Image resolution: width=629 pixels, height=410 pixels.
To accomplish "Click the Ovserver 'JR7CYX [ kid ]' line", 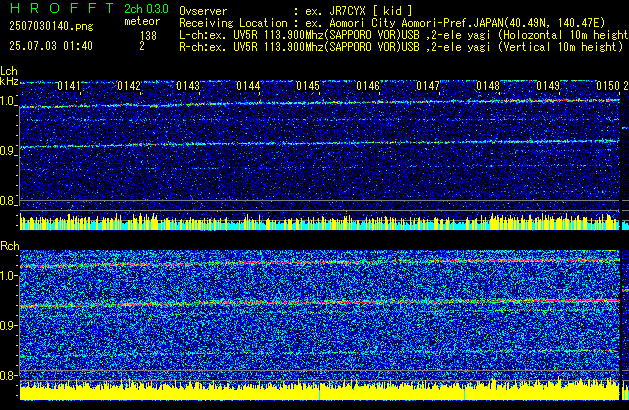I will coord(296,11).
